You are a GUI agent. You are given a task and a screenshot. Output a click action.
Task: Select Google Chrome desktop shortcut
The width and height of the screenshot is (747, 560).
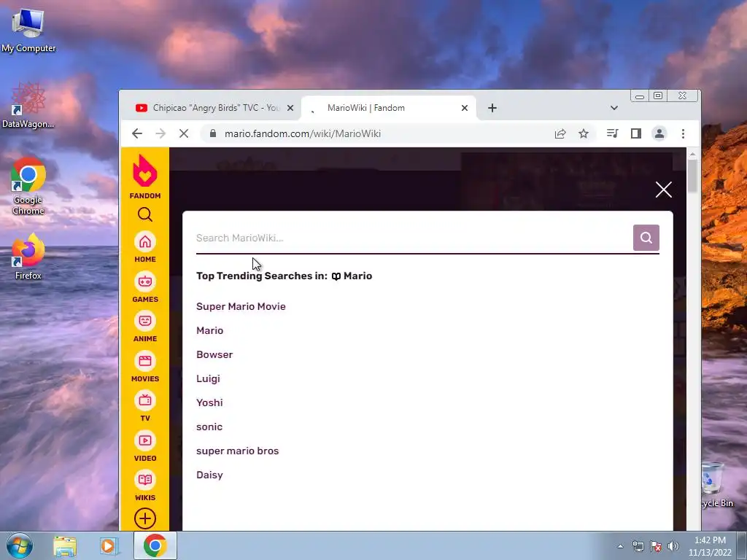click(28, 186)
